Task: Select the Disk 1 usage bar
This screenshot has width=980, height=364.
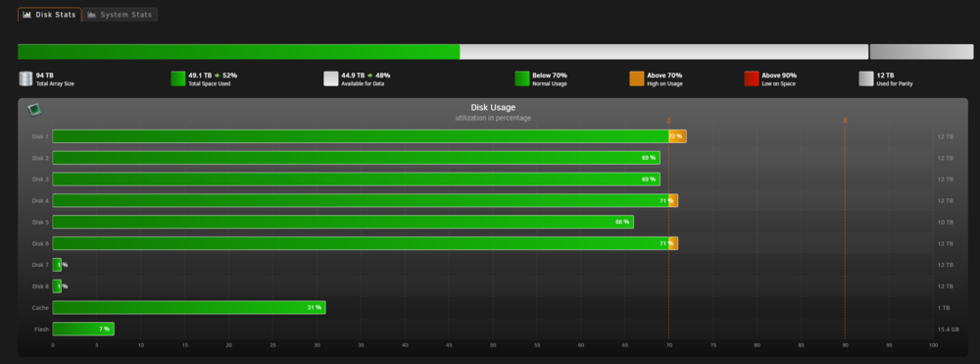Action: 369,136
